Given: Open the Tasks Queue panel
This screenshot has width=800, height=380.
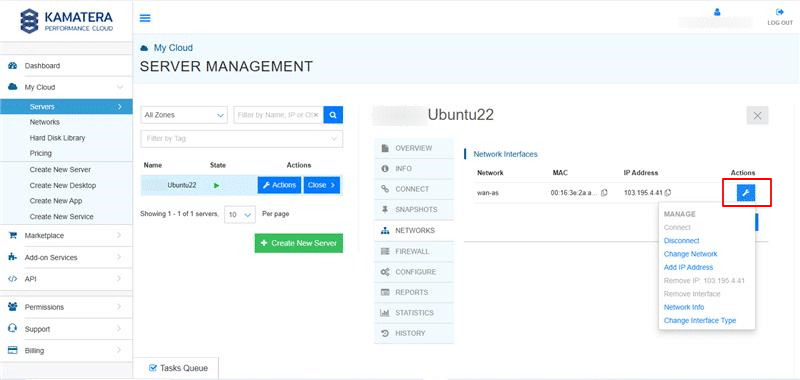Looking at the screenshot, I should coord(178,368).
